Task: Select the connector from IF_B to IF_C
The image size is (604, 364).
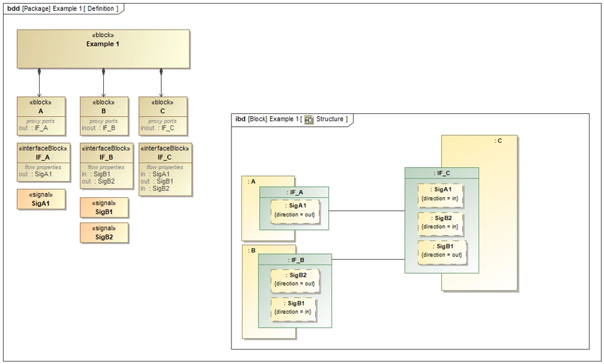Action: click(368, 260)
